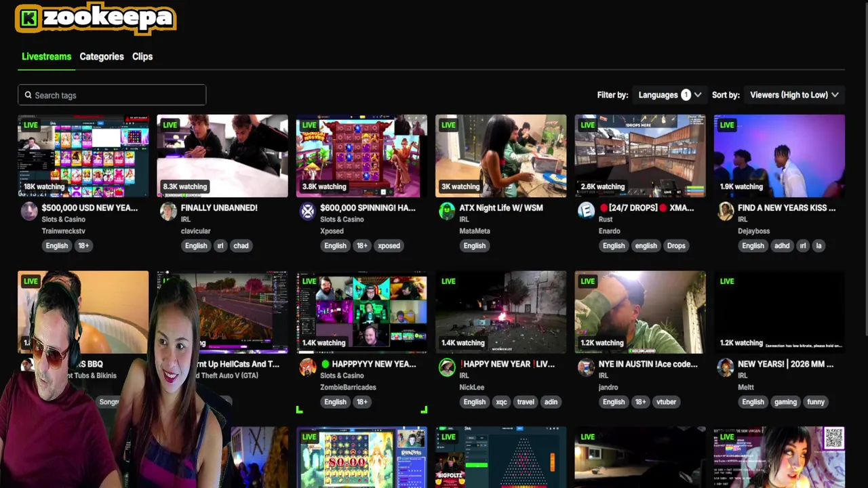This screenshot has height=488, width=868.
Task: Select the funny tag under Meltt
Action: (816, 402)
